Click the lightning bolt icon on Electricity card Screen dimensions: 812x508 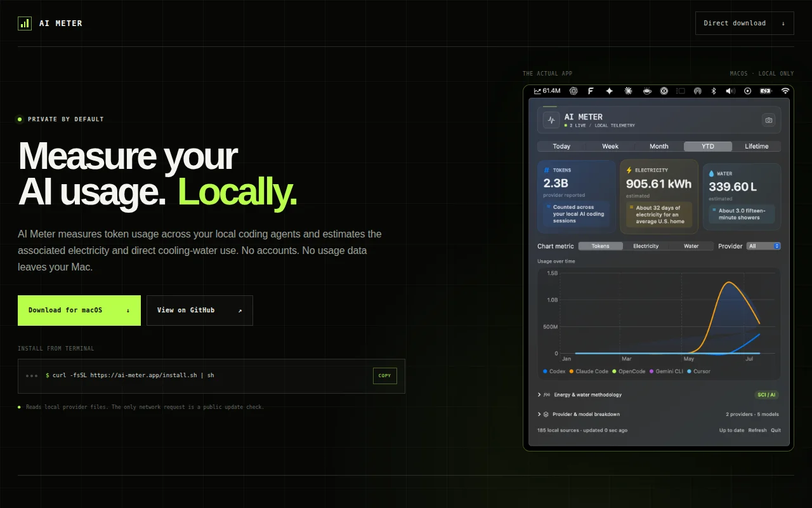(629, 170)
